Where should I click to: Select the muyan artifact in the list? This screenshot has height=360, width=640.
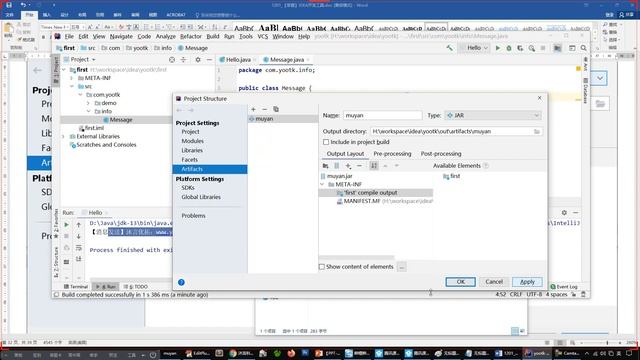coord(264,119)
